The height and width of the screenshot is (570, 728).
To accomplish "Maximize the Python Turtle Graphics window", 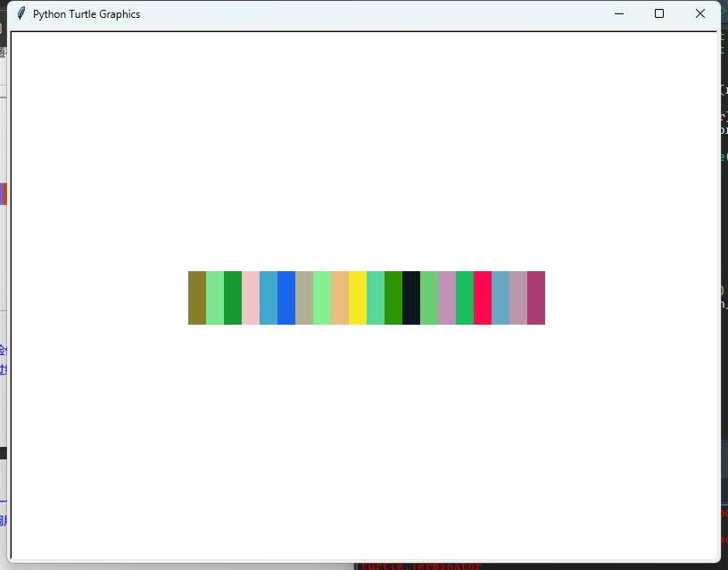I will pyautogui.click(x=658, y=14).
